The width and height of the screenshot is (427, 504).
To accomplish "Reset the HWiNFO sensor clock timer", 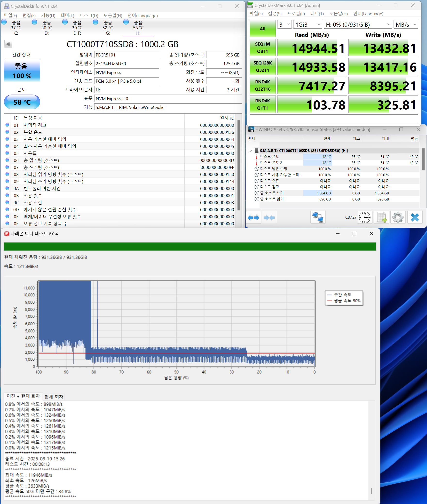I will click(364, 217).
